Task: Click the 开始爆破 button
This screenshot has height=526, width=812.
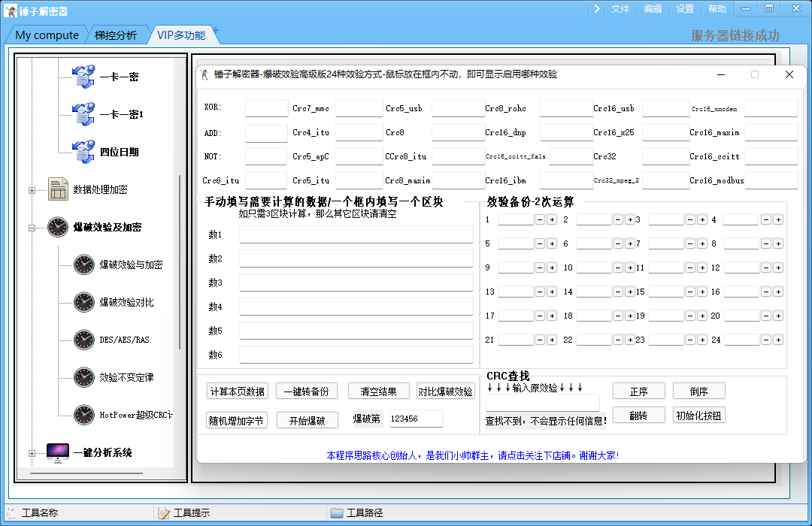Action: click(307, 420)
